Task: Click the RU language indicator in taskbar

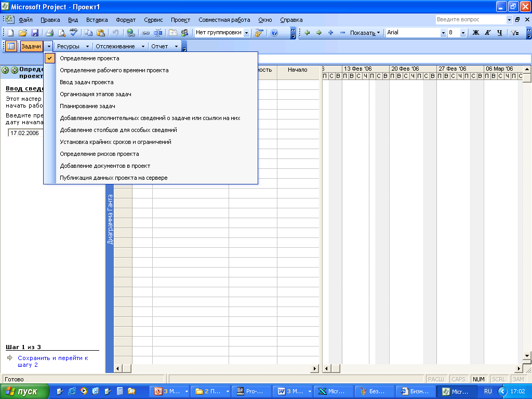Action: click(488, 392)
